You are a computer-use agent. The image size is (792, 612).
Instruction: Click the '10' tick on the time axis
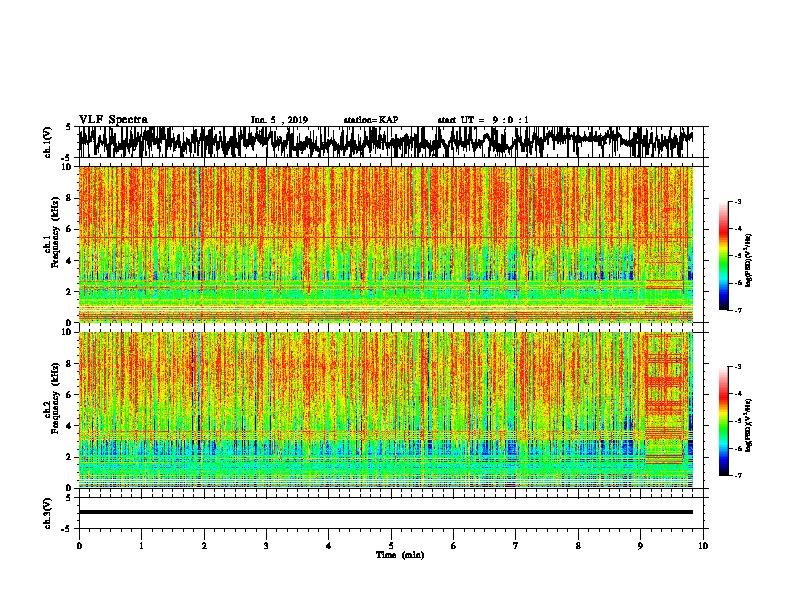703,546
